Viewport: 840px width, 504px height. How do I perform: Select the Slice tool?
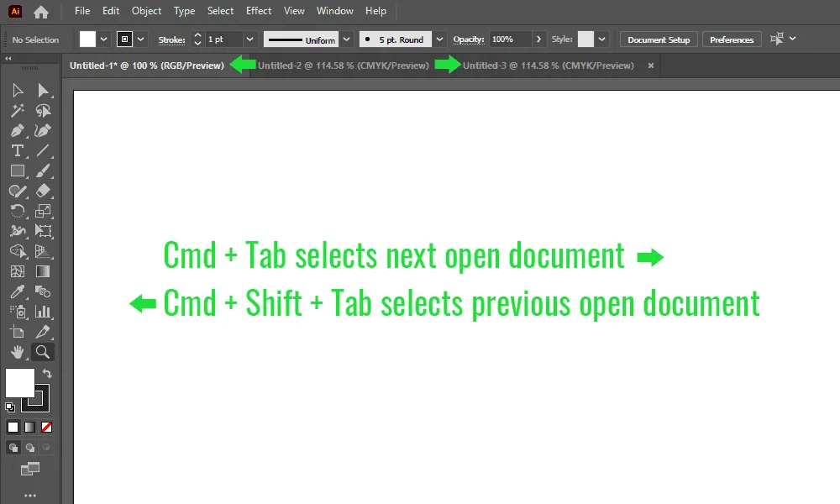click(43, 332)
